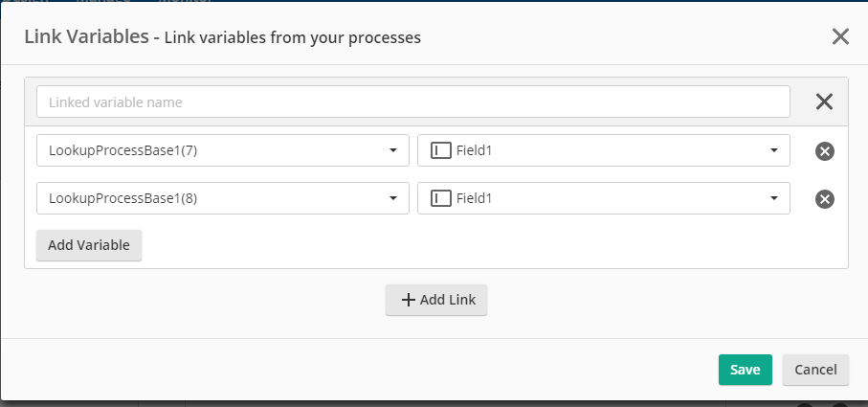Viewport: 868px width, 407px height.
Task: Click text field icon in LookupProcessBase1(8) row
Action: coord(440,198)
